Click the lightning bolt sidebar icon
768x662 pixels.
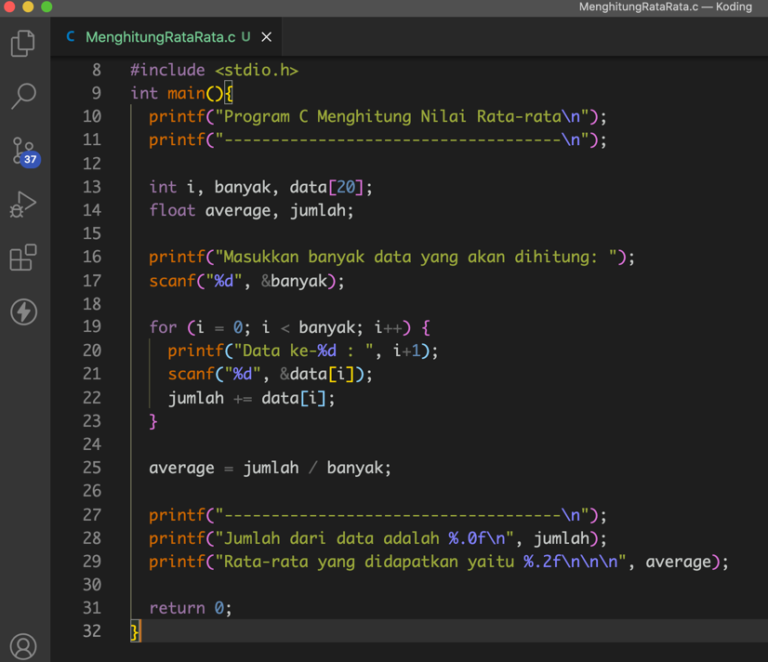point(23,312)
